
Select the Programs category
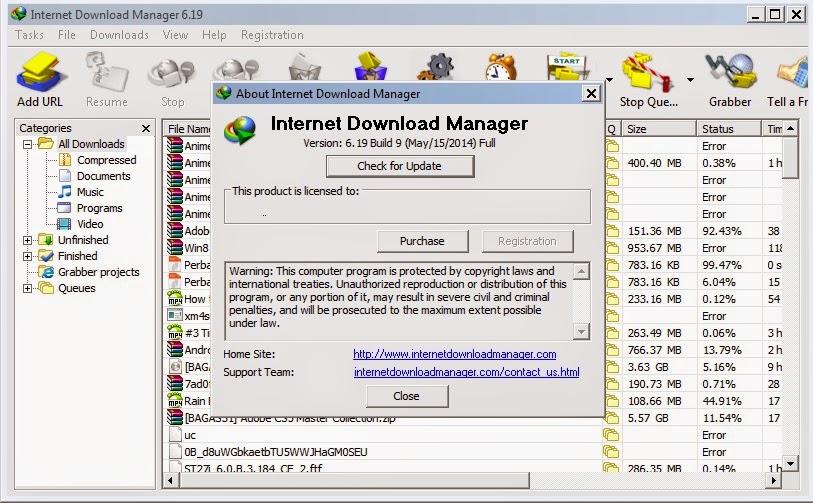99,208
